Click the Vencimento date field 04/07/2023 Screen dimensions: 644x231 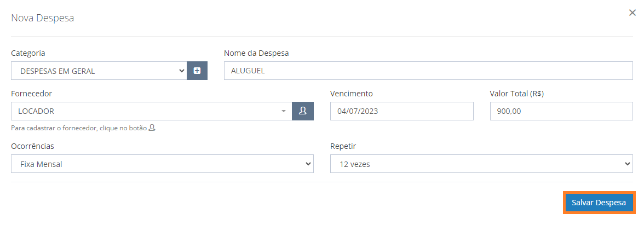[x=402, y=111]
